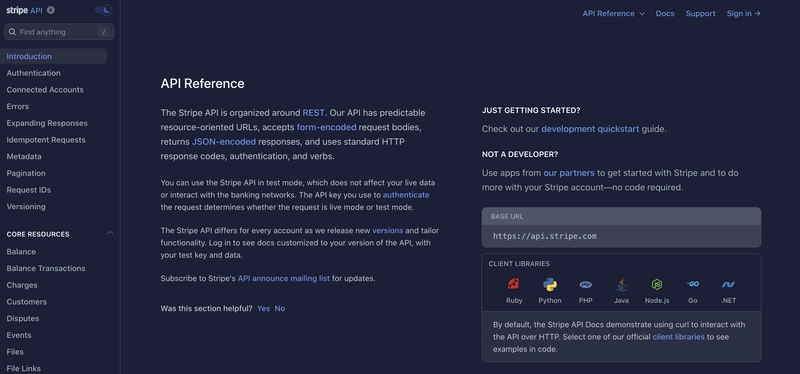This screenshot has height=374, width=800.
Task: Open the API Reference dropdown menu
Action: pyautogui.click(x=613, y=13)
